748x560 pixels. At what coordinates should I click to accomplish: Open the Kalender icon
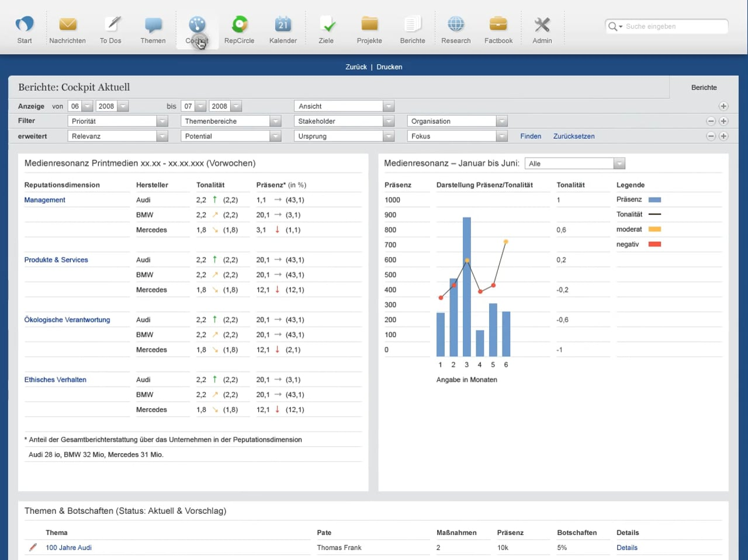click(283, 25)
